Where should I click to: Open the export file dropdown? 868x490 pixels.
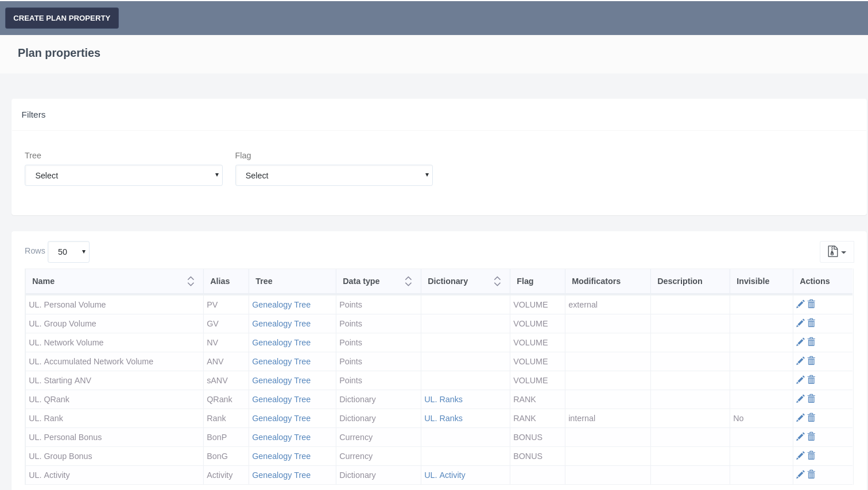(x=836, y=252)
